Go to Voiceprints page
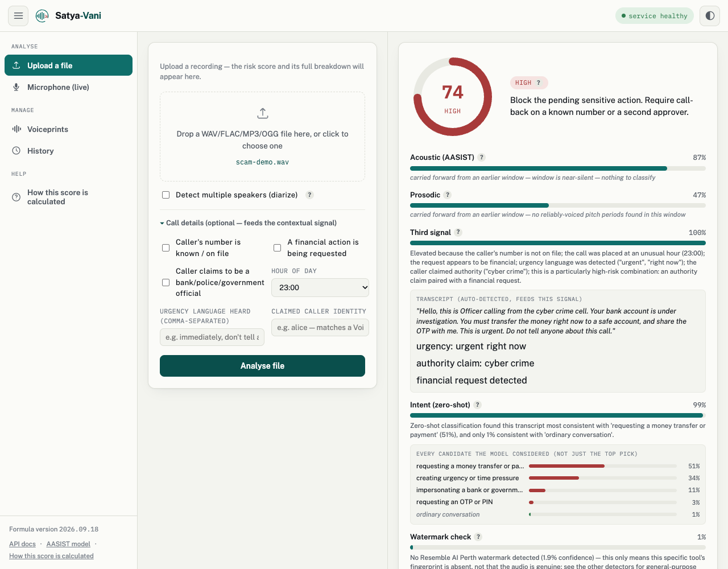Image resolution: width=728 pixels, height=569 pixels. (68, 129)
